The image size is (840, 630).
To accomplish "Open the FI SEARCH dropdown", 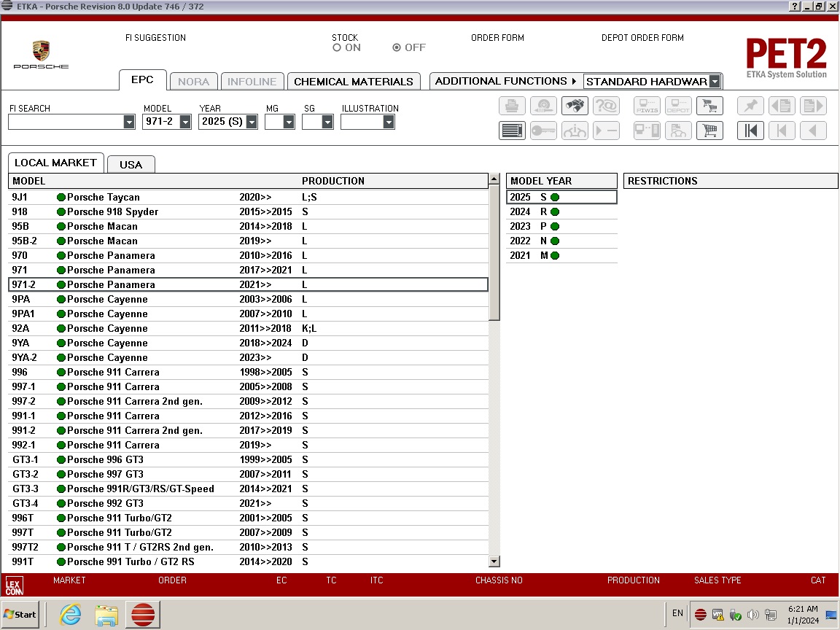I will 128,122.
